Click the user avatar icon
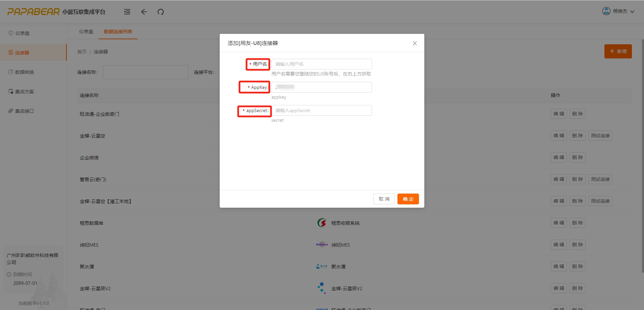This screenshot has width=644, height=310. pyautogui.click(x=606, y=11)
